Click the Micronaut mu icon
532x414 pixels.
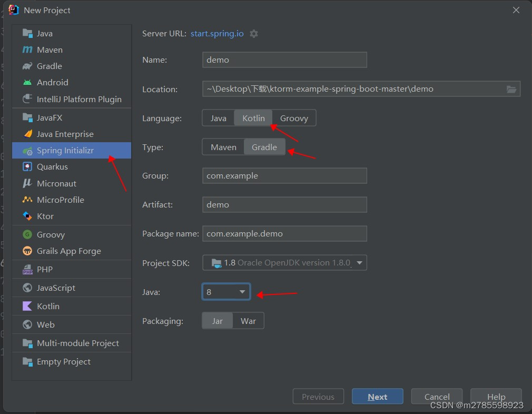coord(27,183)
